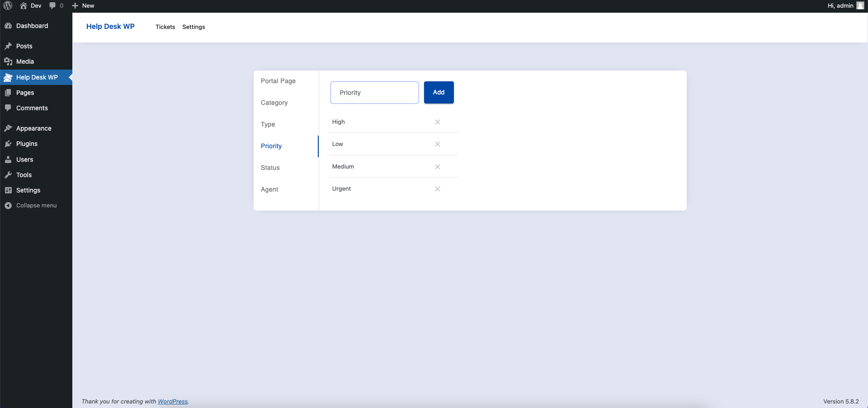This screenshot has width=868, height=408.
Task: Delete the Medium priority entry
Action: tap(438, 167)
